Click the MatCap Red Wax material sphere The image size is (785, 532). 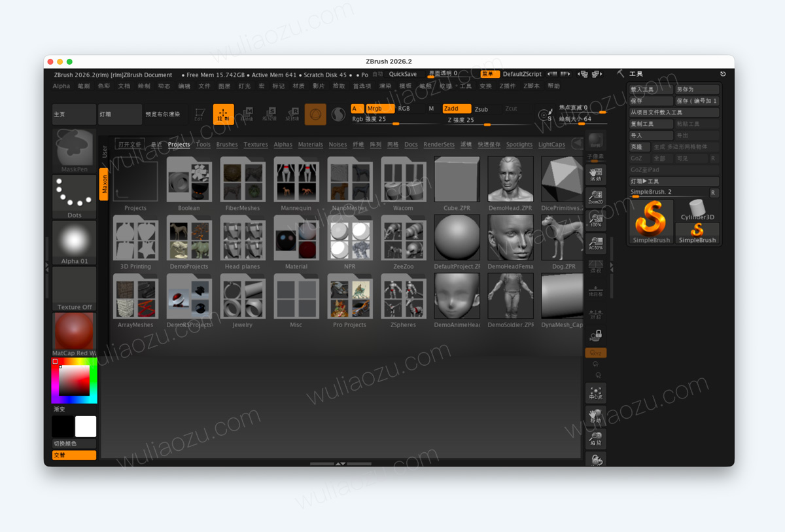point(74,334)
